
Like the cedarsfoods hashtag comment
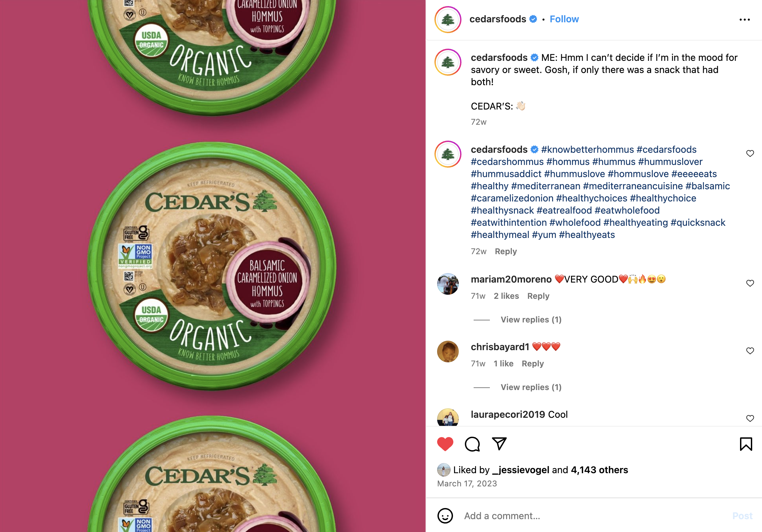pos(750,153)
